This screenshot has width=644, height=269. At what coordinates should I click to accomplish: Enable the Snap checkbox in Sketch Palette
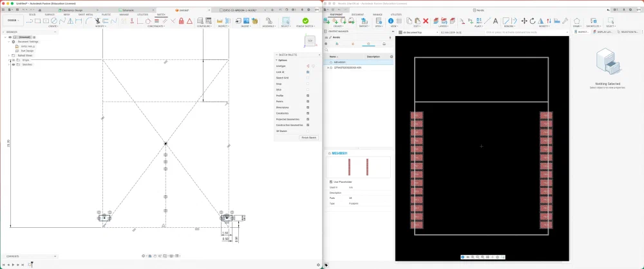click(x=308, y=84)
